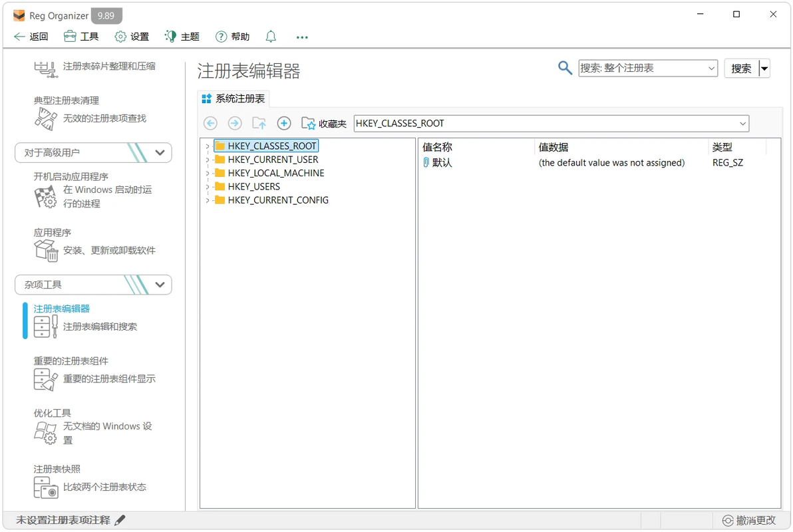Select HKEY_LOCAL_MACHINE key in tree
The image size is (793, 532).
tap(275, 174)
